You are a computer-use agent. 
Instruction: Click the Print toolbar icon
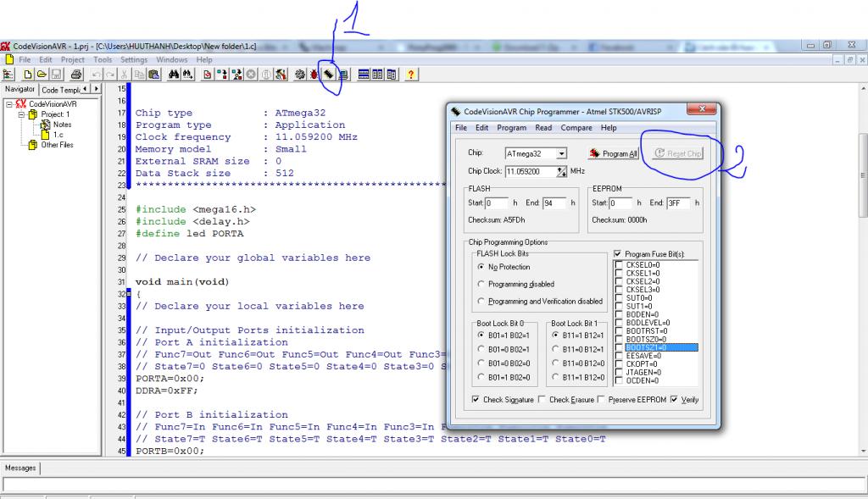[x=75, y=75]
